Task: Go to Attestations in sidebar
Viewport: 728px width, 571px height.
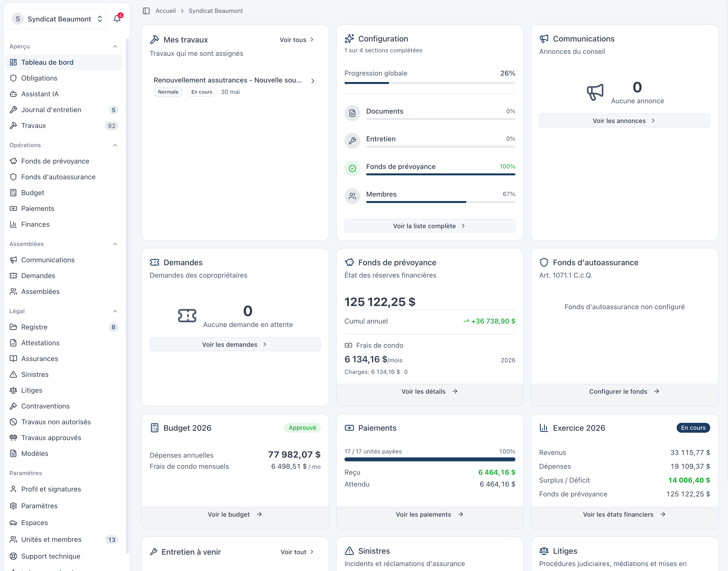Action: pos(64,343)
